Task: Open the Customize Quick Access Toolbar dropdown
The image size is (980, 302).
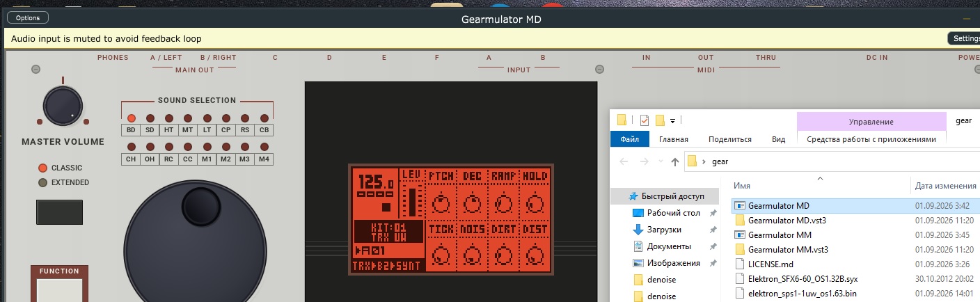Action: [x=674, y=120]
